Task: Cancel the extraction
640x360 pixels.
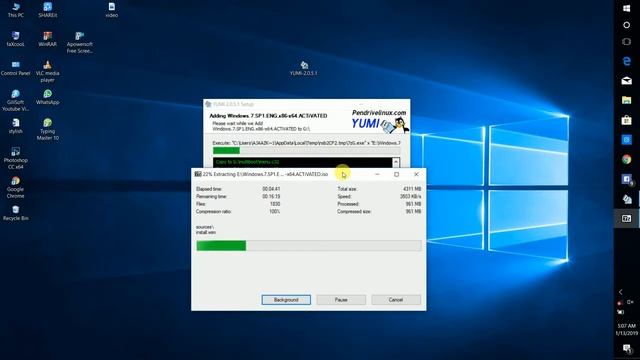Action: point(396,300)
